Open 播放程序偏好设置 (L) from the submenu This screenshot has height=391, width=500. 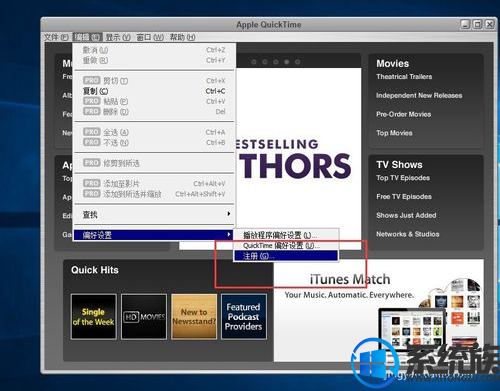286,235
